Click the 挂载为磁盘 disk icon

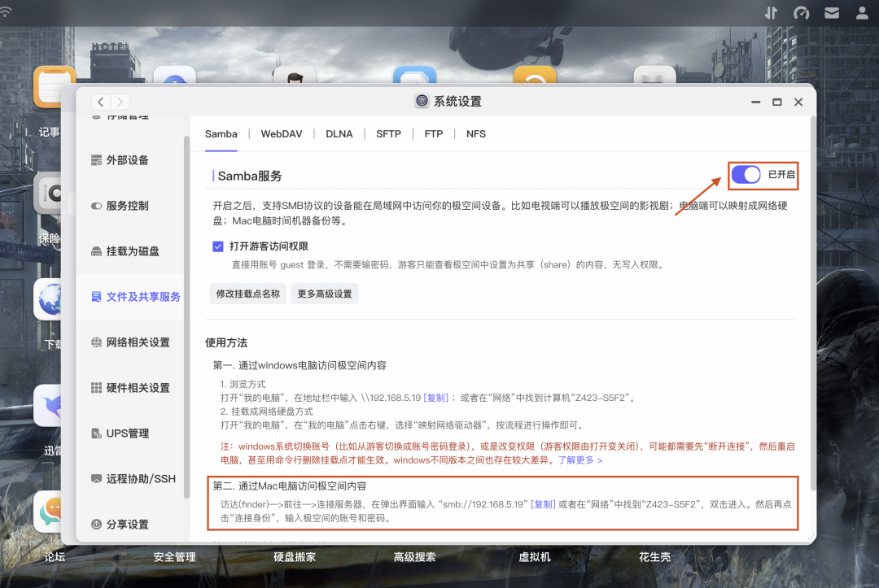coord(96,250)
